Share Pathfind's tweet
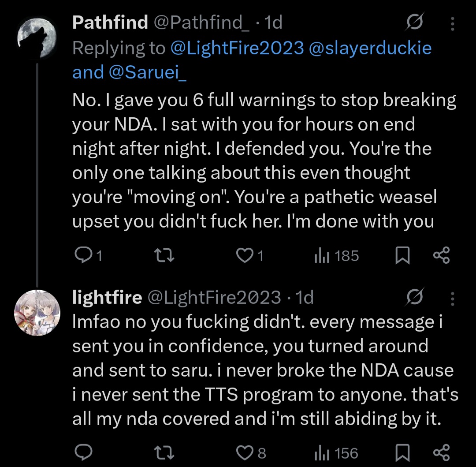The width and height of the screenshot is (476, 467). click(441, 256)
